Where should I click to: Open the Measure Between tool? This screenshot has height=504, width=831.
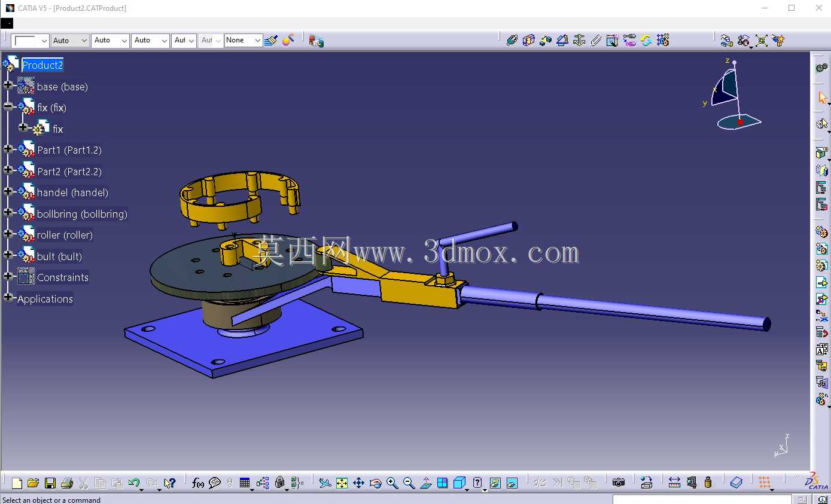(x=674, y=483)
